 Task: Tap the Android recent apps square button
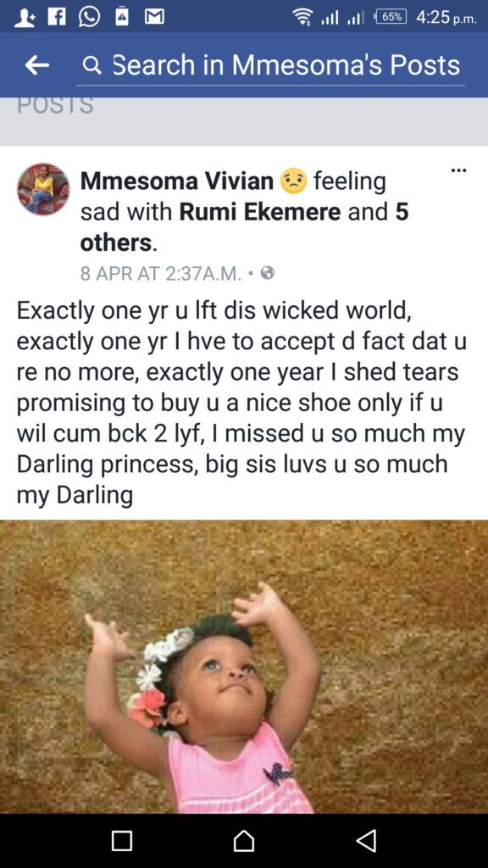coord(122,840)
